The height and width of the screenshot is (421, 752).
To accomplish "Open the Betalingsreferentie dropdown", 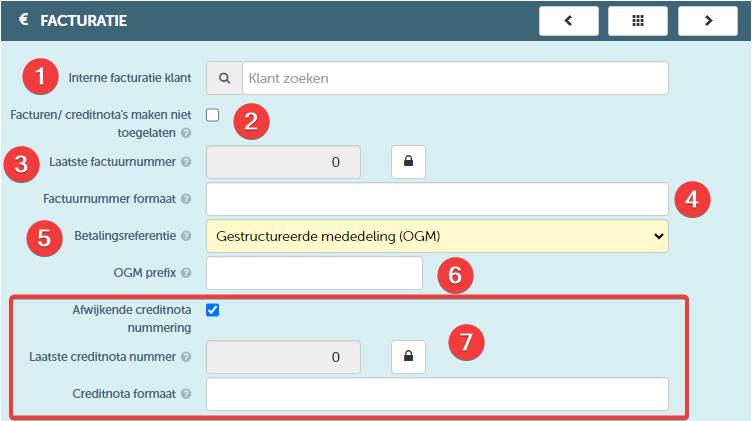I will (x=437, y=236).
